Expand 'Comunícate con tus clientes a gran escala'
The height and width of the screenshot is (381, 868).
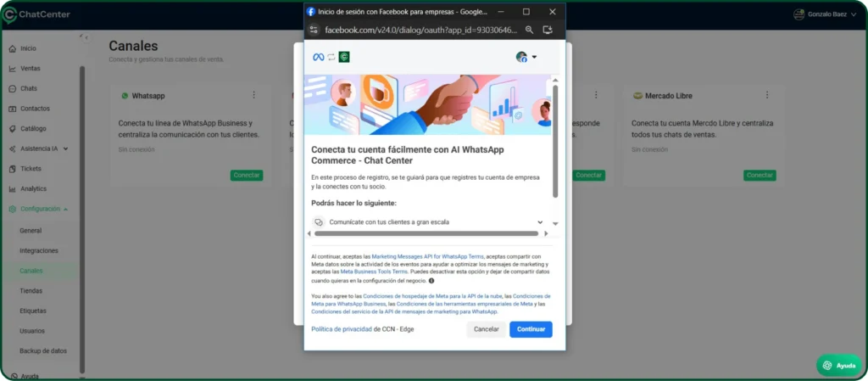click(540, 222)
